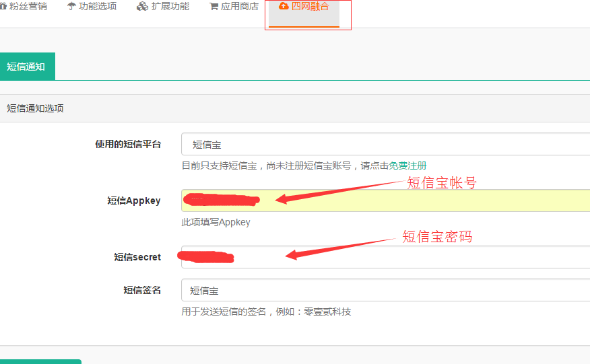Switch to the 短信通知 tab
This screenshot has height=364, width=590.
pyautogui.click(x=26, y=67)
